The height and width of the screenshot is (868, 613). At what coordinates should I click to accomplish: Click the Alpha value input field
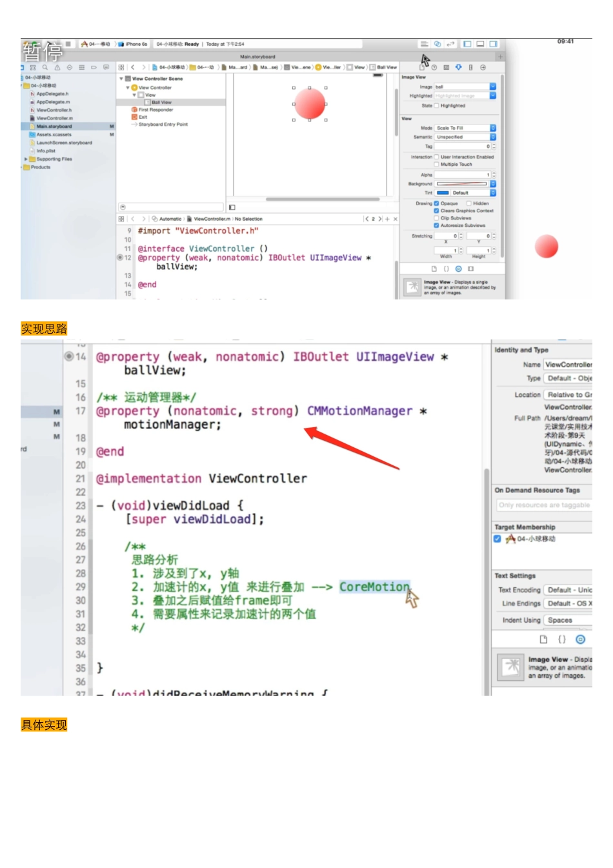click(462, 175)
